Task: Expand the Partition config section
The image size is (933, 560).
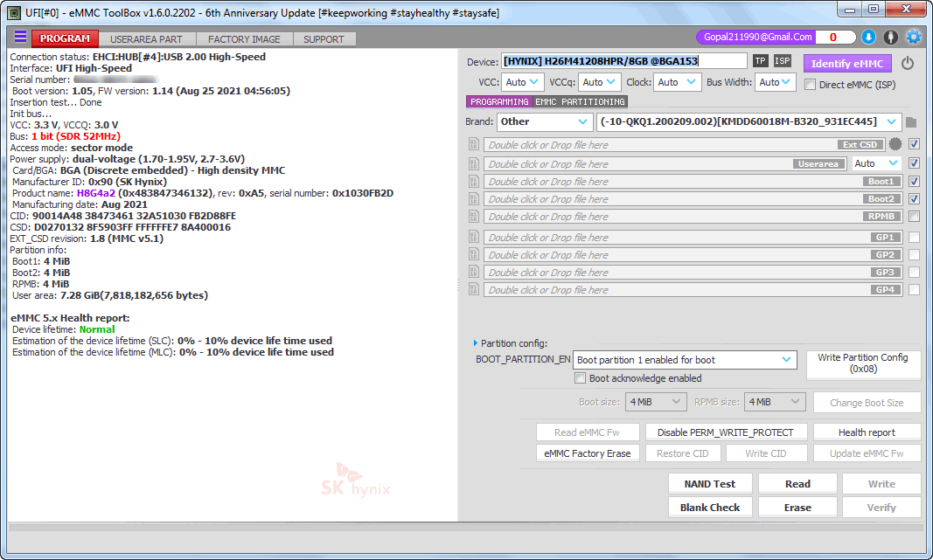Action: pyautogui.click(x=475, y=343)
